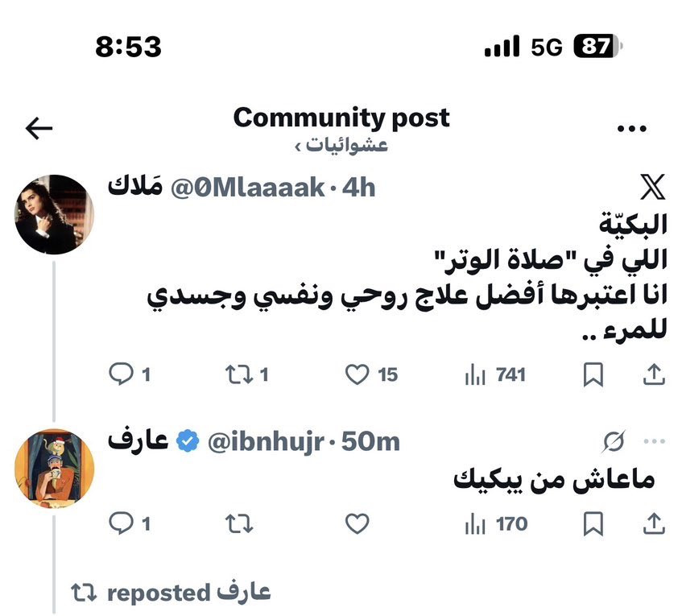The width and height of the screenshot is (682, 616).
Task: View analytics showing 170 views
Action: [496, 523]
